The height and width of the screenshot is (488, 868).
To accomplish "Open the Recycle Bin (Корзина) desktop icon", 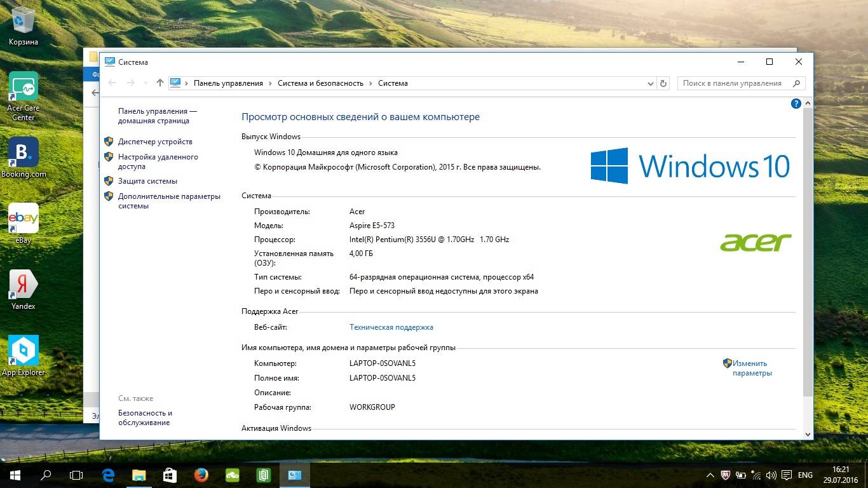I will (24, 26).
